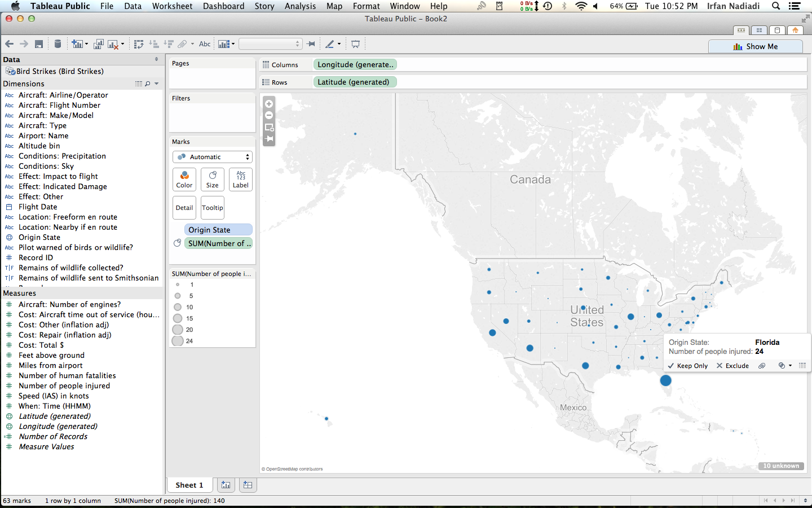Image resolution: width=812 pixels, height=508 pixels.
Task: Click the Clear Sheet icon with red X
Action: click(x=113, y=44)
